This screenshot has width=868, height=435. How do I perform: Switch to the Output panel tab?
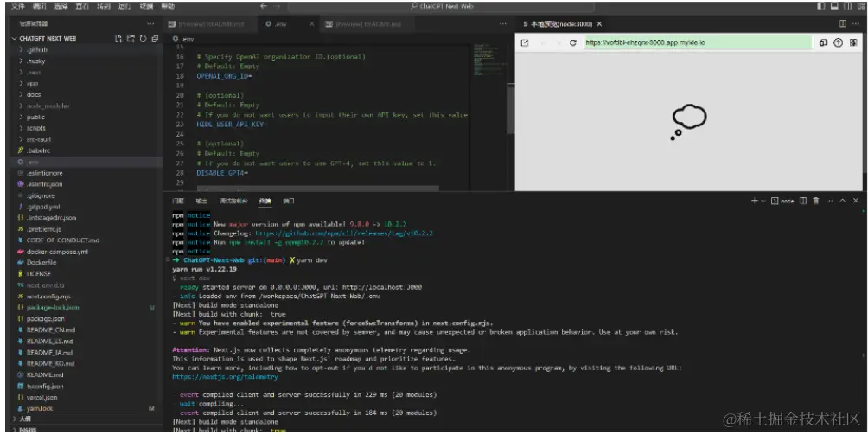coord(201,201)
